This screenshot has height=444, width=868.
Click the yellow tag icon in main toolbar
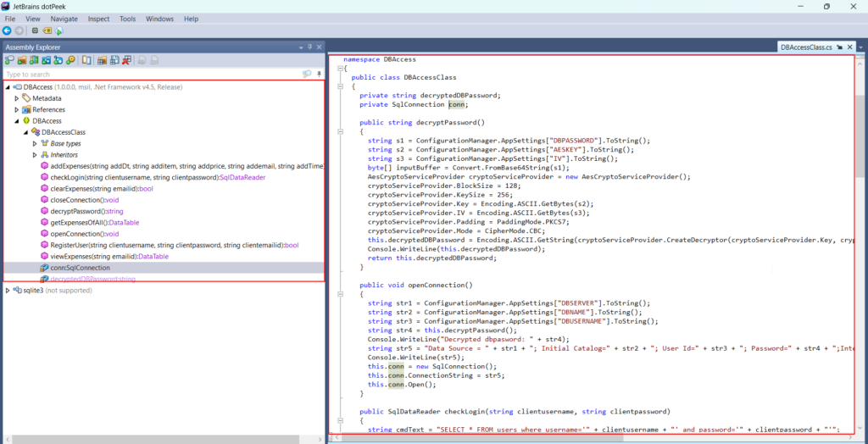(47, 31)
